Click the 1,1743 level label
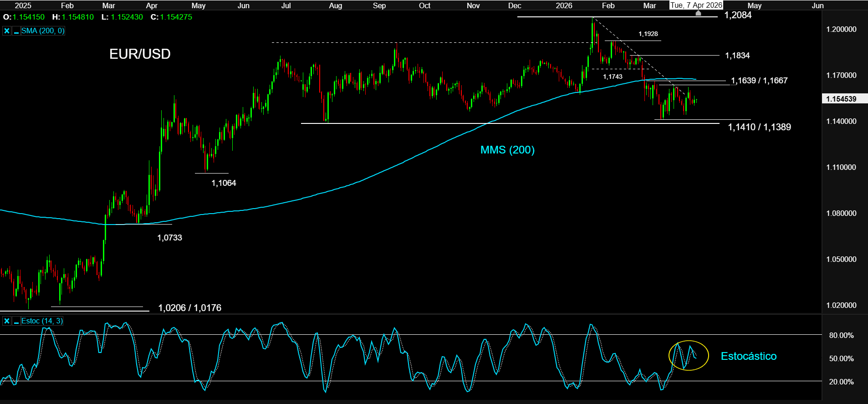 tap(613, 77)
